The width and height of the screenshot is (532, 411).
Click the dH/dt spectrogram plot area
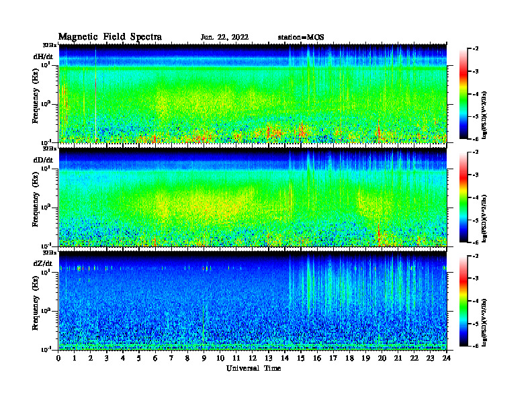[x=253, y=93]
